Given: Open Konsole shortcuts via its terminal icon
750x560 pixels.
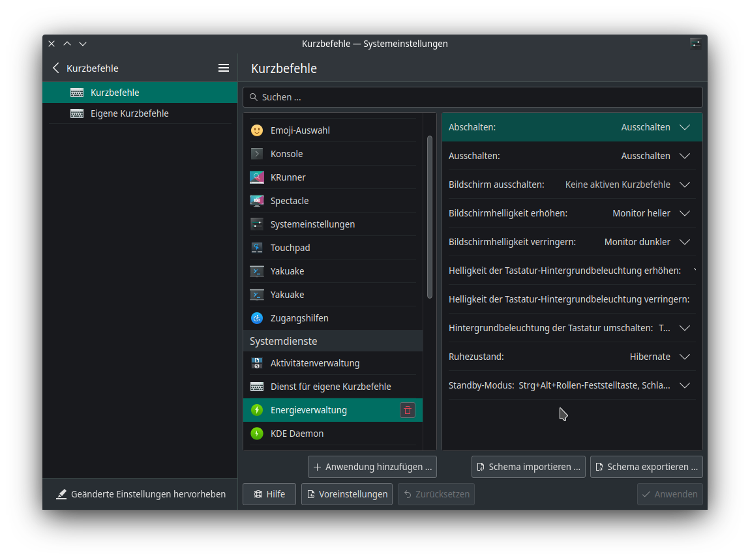Looking at the screenshot, I should pos(257,153).
